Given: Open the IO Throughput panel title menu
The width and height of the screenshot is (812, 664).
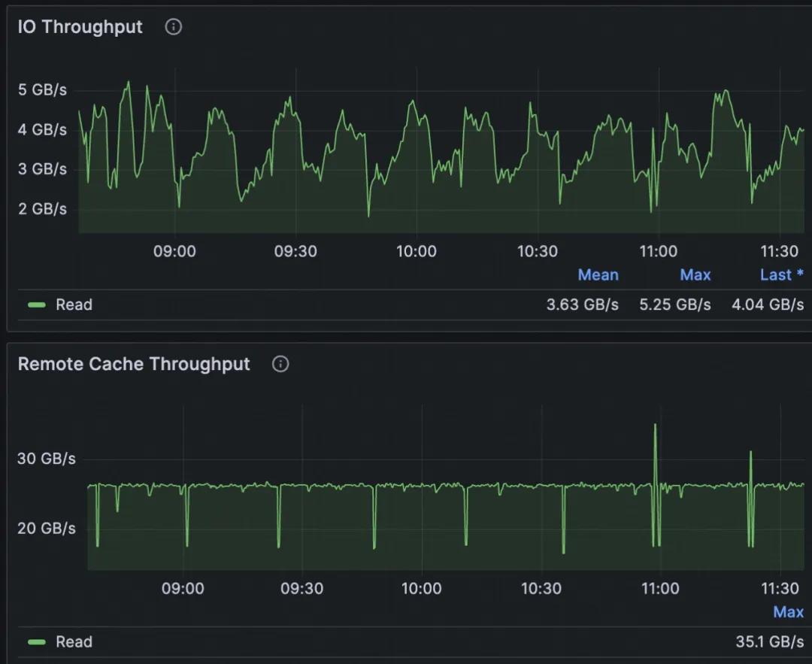Looking at the screenshot, I should (x=80, y=27).
